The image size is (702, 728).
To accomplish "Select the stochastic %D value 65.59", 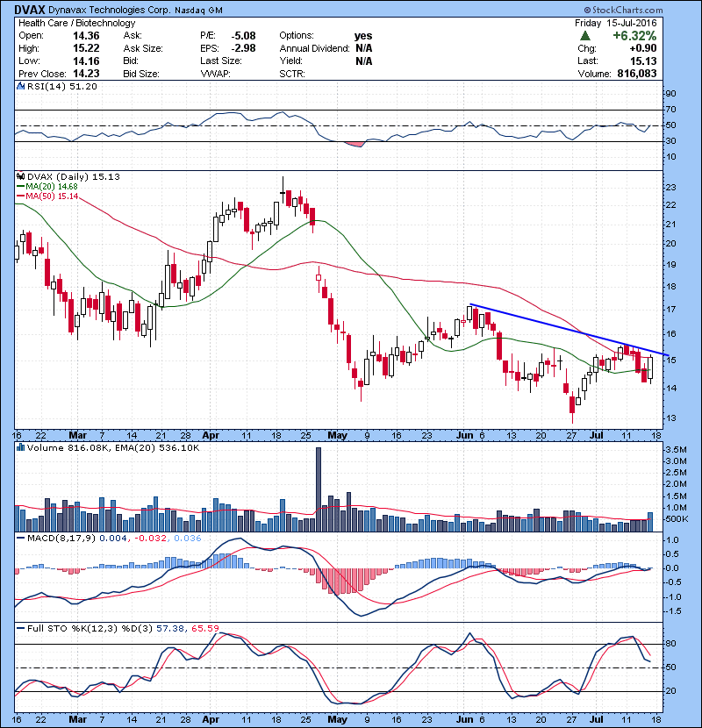I will click(x=204, y=628).
